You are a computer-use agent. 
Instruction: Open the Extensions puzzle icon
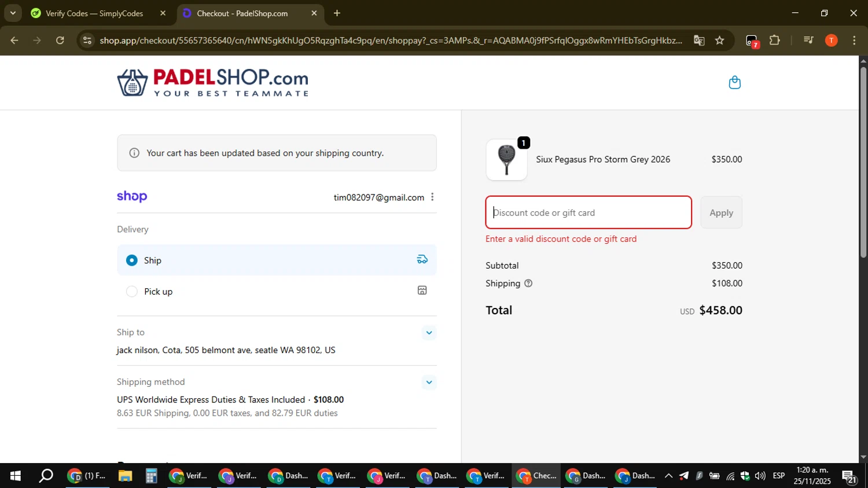(x=774, y=40)
